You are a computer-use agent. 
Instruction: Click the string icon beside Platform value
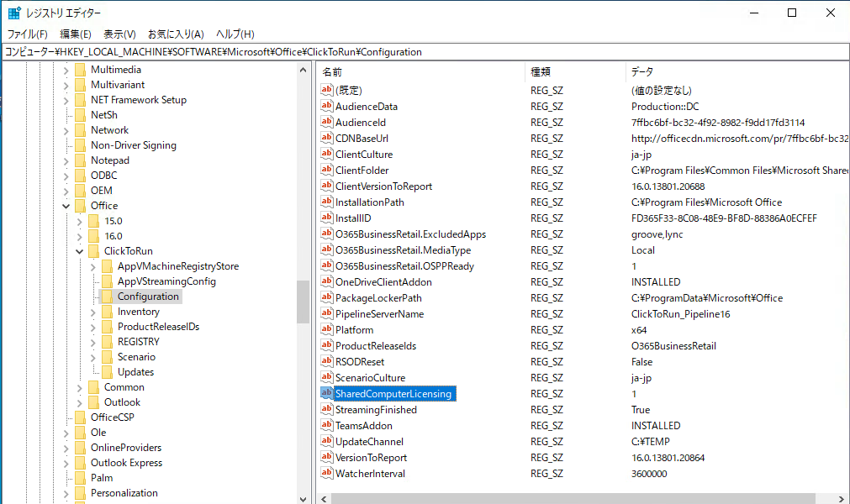tap(326, 329)
